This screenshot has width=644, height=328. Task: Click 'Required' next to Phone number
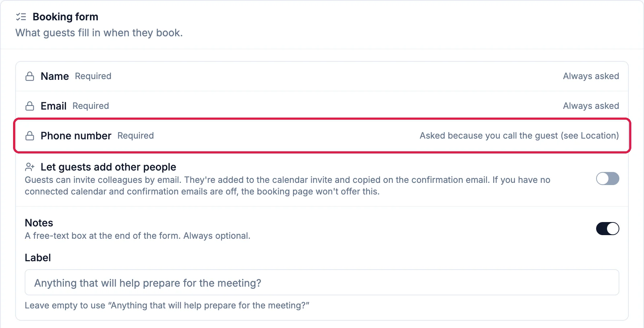[136, 136]
